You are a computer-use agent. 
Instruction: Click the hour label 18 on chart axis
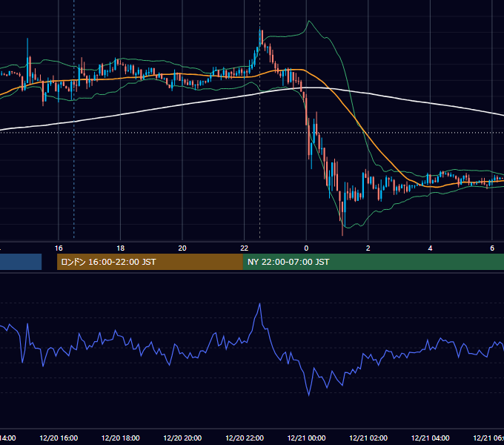[120, 248]
